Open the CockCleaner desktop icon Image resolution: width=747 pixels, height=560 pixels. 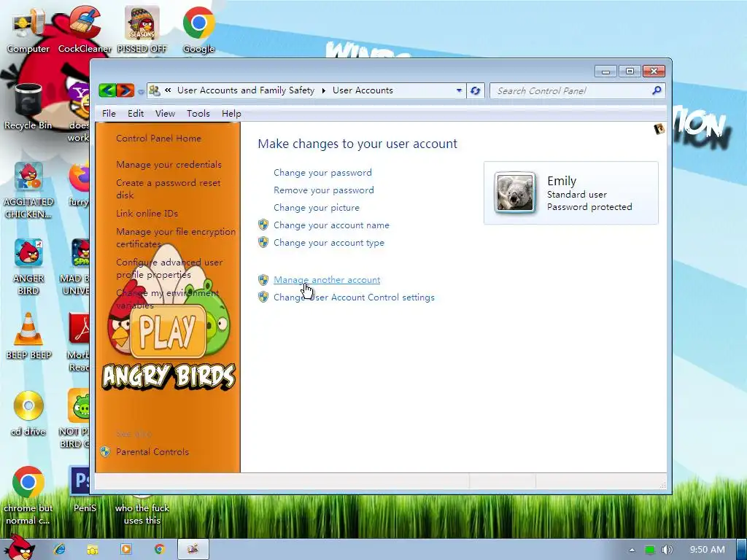pos(85,30)
